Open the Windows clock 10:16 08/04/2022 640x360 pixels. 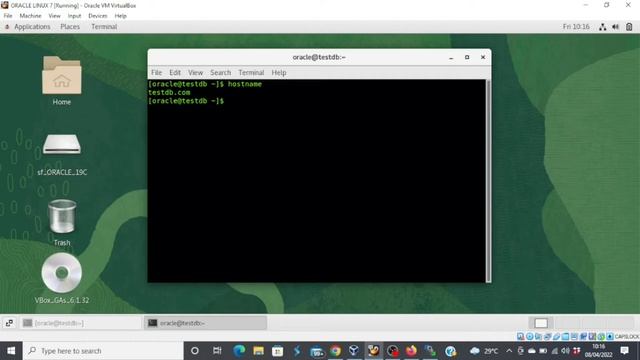pos(598,351)
